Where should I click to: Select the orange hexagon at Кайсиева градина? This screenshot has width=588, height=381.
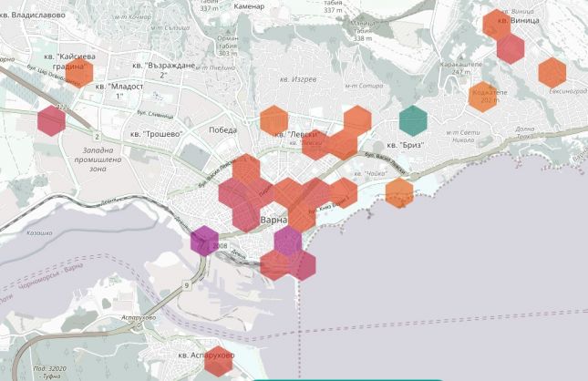tap(79, 70)
